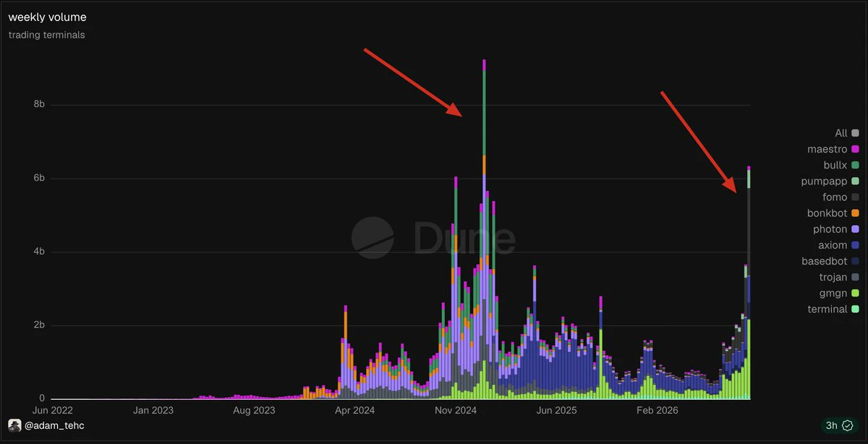Image resolution: width=868 pixels, height=444 pixels.
Task: Toggle photon series in the legend
Action: (x=835, y=229)
